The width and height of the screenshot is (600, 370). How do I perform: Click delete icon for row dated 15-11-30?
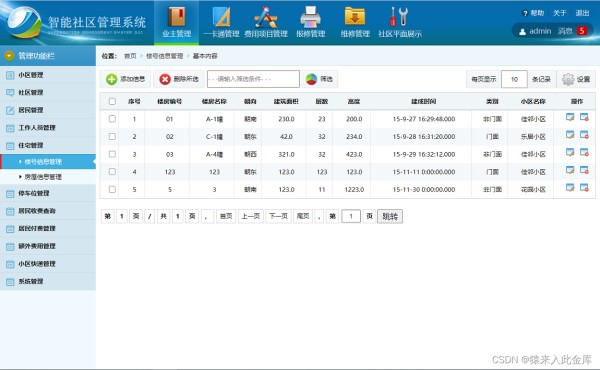(x=584, y=188)
